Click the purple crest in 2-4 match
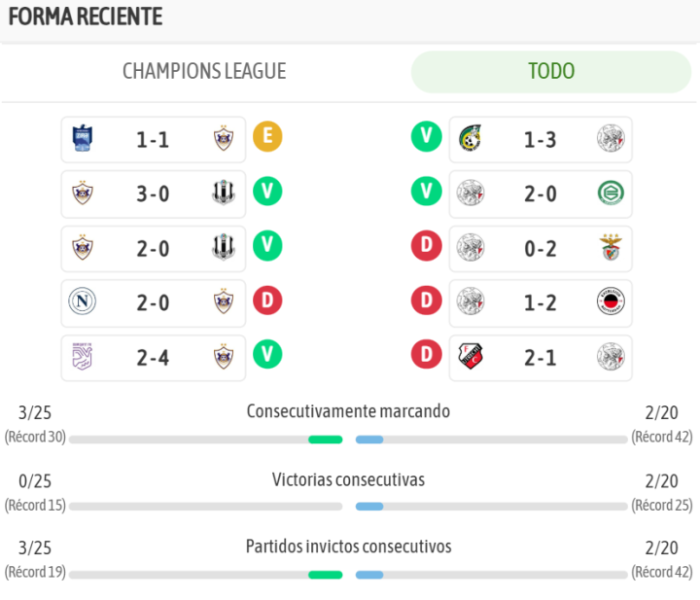Screen dimensions: 700x600 coord(83,357)
